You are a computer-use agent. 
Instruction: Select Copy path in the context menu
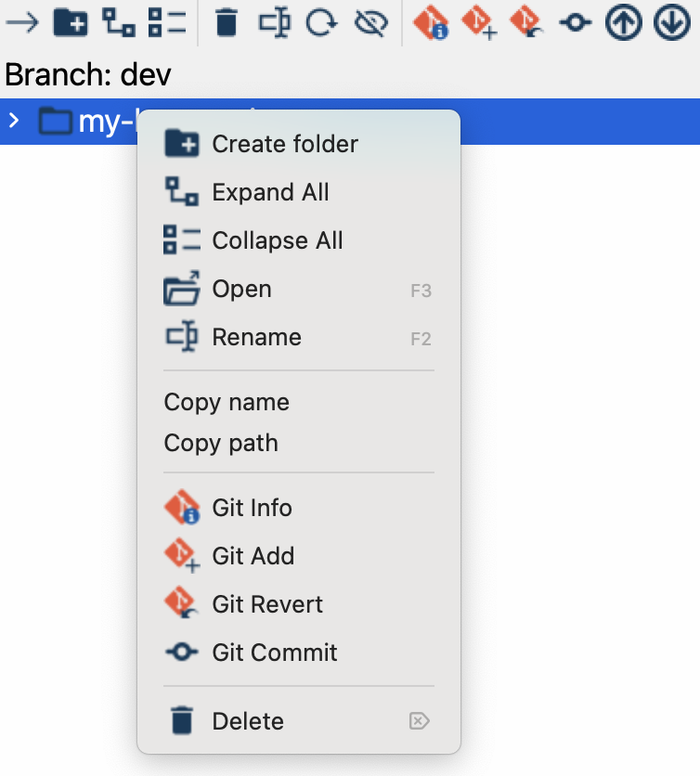[x=221, y=443]
